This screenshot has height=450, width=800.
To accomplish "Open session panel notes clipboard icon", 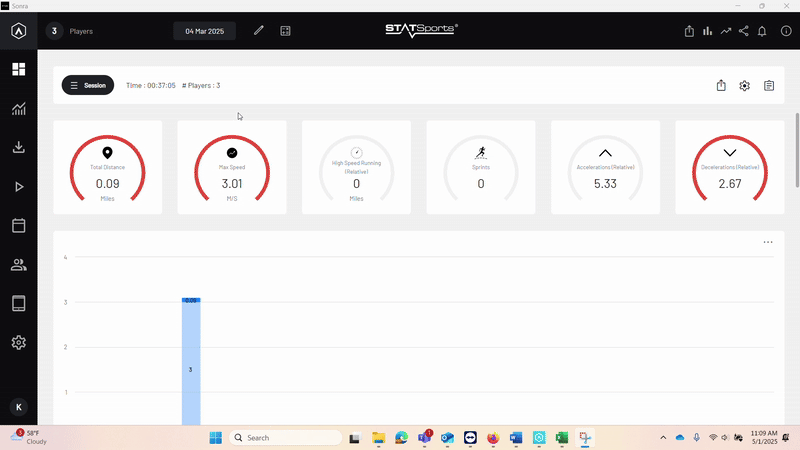I will click(x=769, y=86).
